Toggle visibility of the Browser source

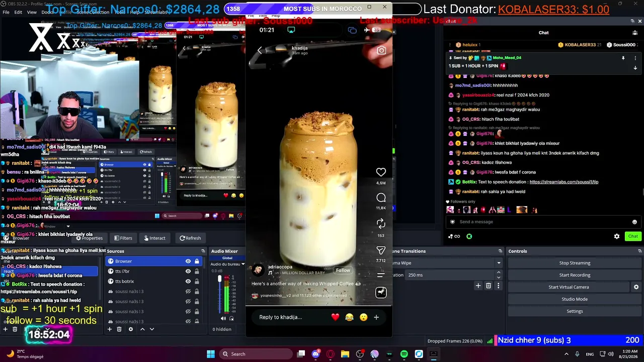[x=188, y=261]
